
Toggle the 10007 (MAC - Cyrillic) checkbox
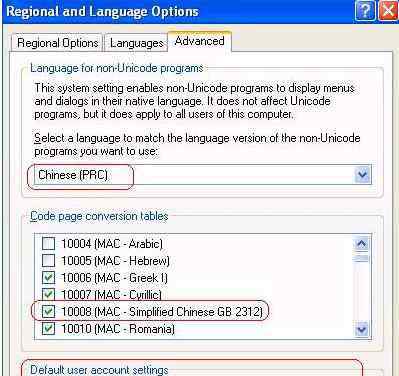coord(48,294)
